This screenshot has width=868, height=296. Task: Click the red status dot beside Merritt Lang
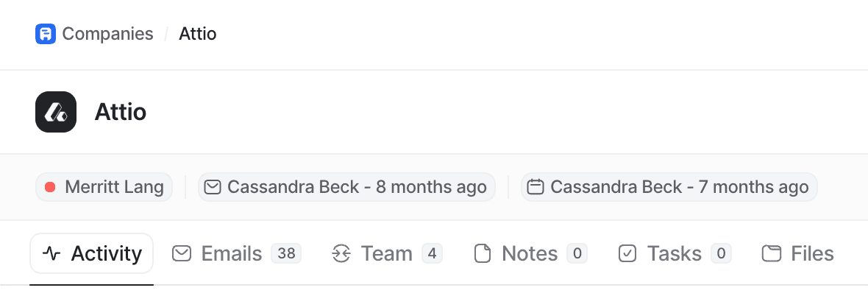point(51,187)
